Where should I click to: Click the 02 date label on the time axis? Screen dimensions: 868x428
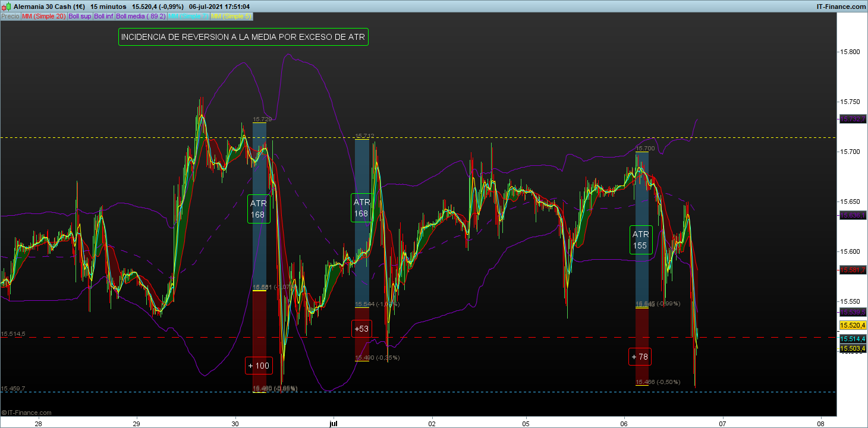[432, 424]
